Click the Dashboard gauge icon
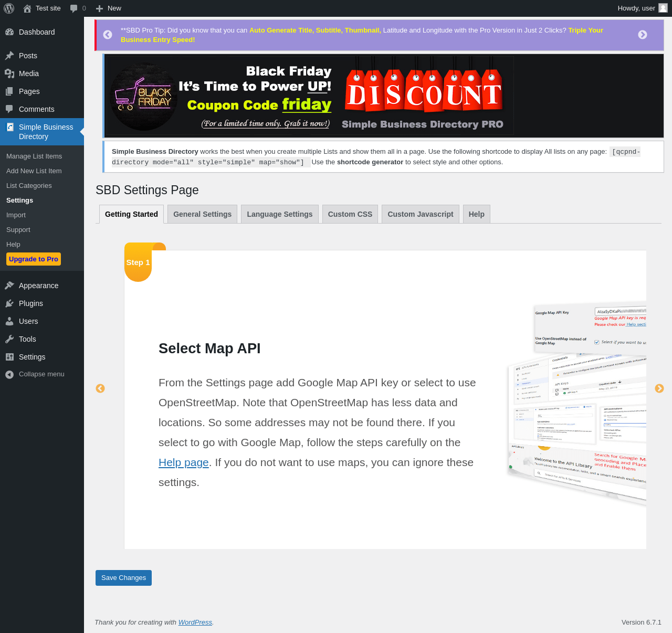 pos(9,32)
